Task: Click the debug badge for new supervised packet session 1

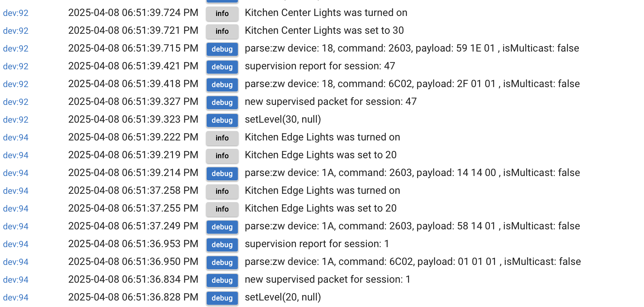Action: tap(222, 280)
